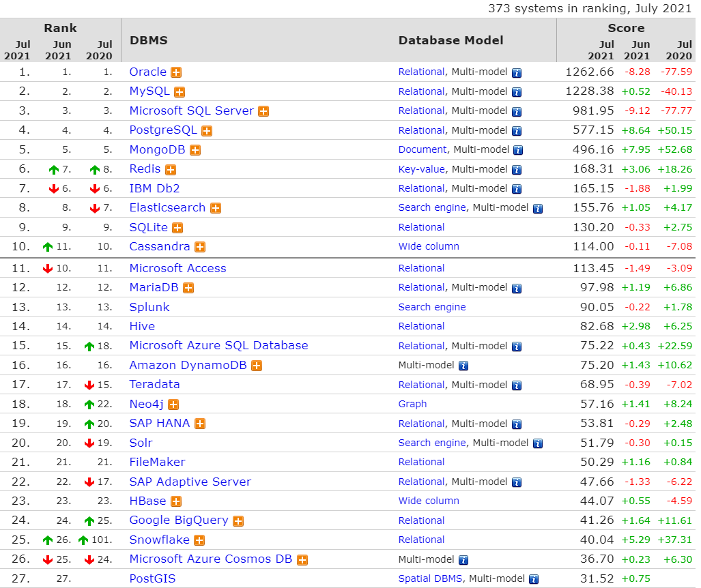Click the info icon in the Teradata row
The height and width of the screenshot is (588, 701).
tap(517, 385)
